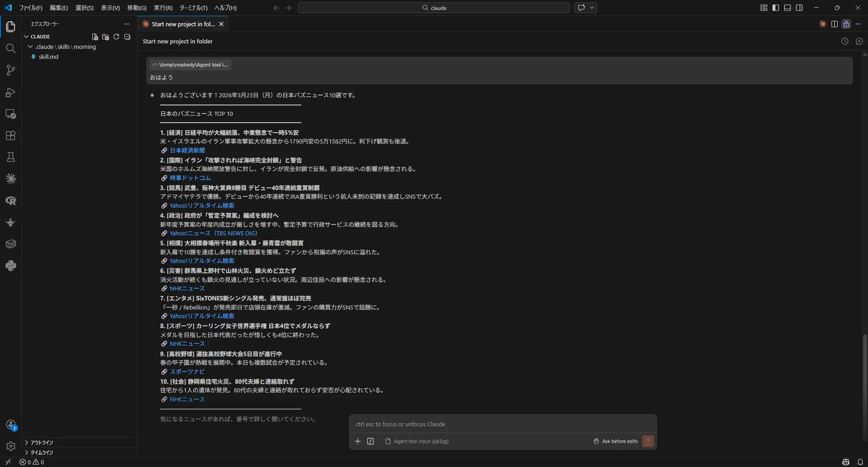Viewport: 868px width, 467px height.
Task: Click the orange Claude icon in editor toolbar
Action: [823, 24]
